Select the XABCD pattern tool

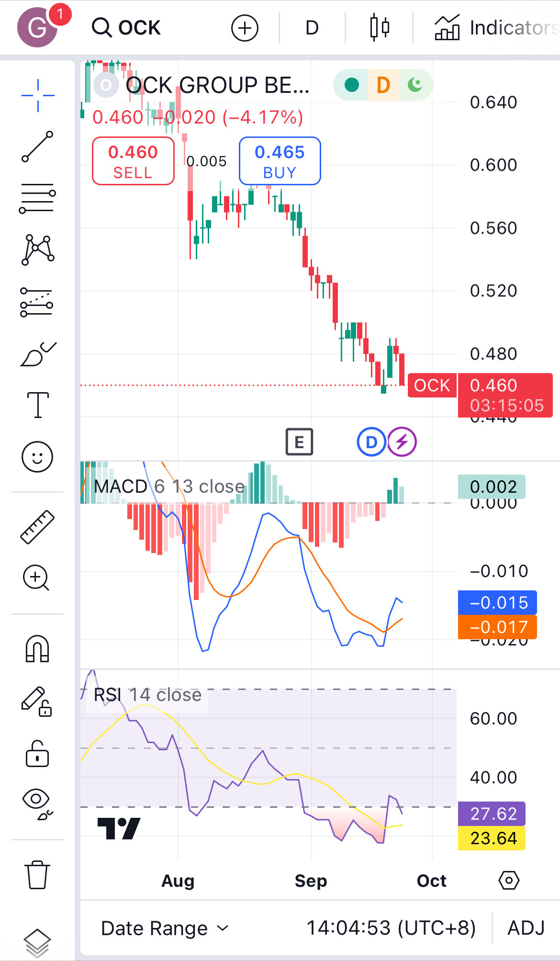pos(38,249)
